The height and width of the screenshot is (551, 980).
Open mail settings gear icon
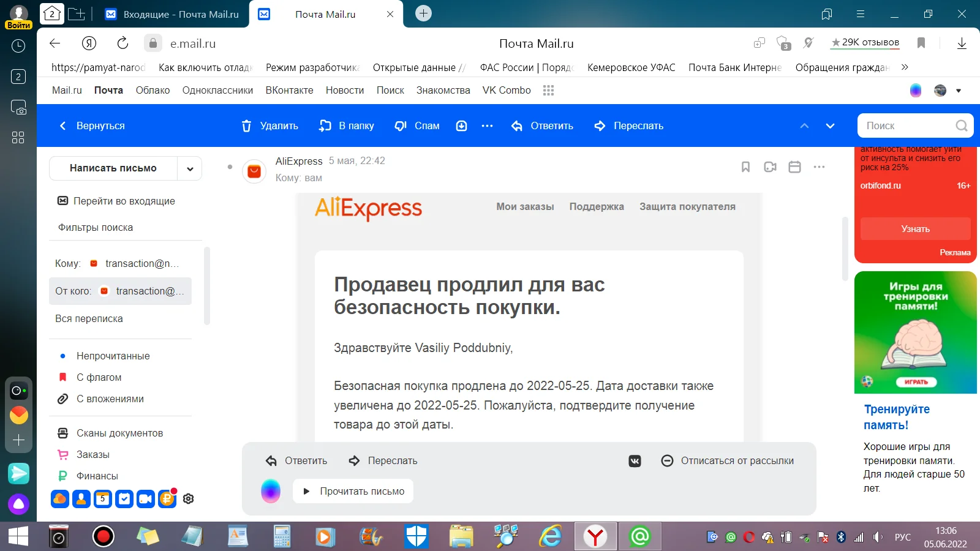click(189, 499)
